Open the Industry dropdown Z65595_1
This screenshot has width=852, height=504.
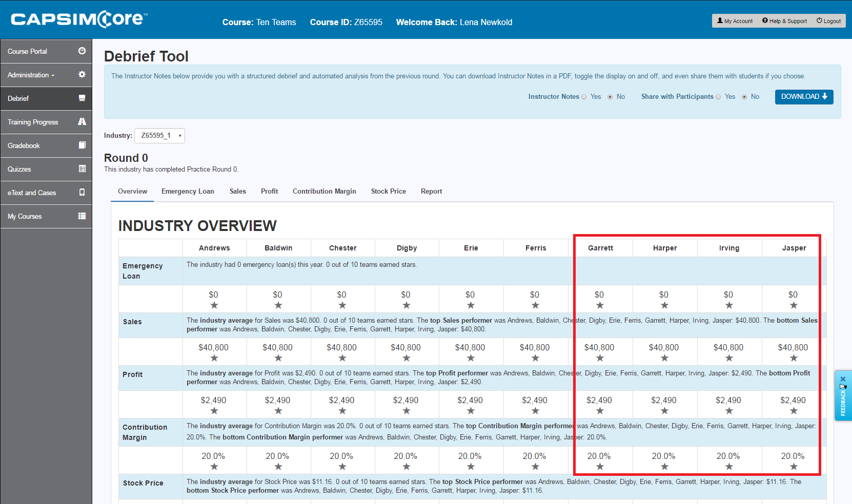click(159, 136)
